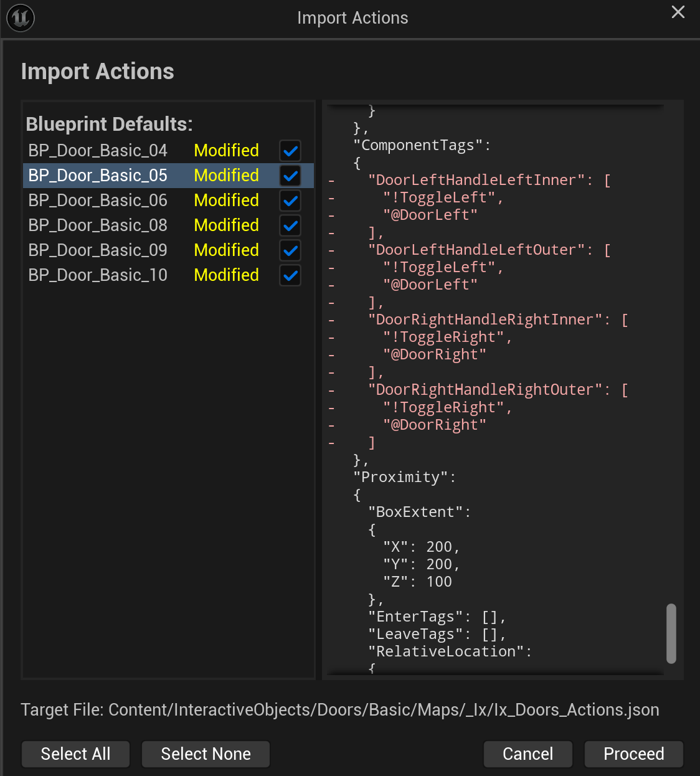Click Modified status of BP_Door_Basic_06

tap(226, 201)
